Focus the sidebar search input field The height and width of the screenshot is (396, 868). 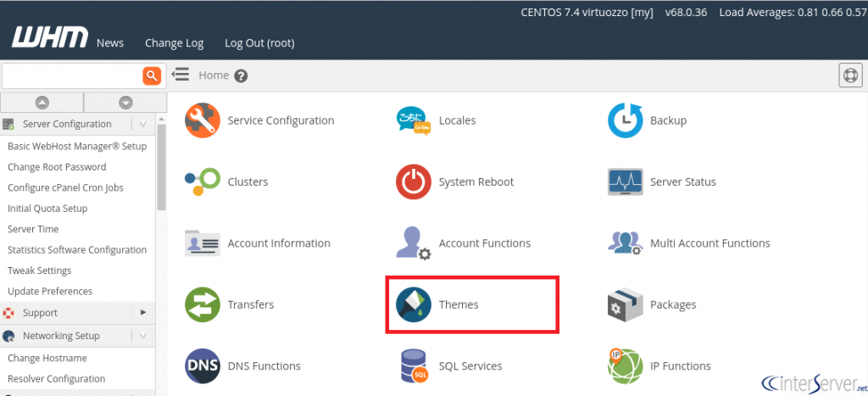pos(72,75)
